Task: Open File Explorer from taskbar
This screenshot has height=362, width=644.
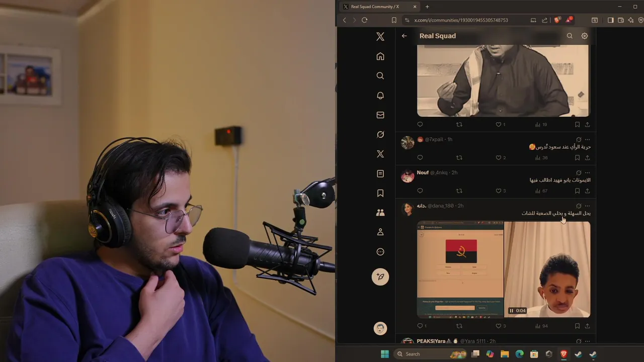Action: (x=505, y=354)
